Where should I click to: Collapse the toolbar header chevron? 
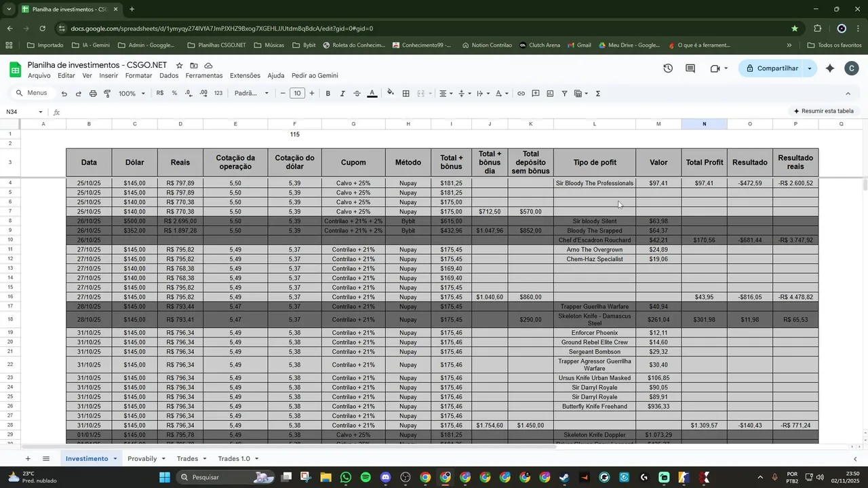coord(848,94)
